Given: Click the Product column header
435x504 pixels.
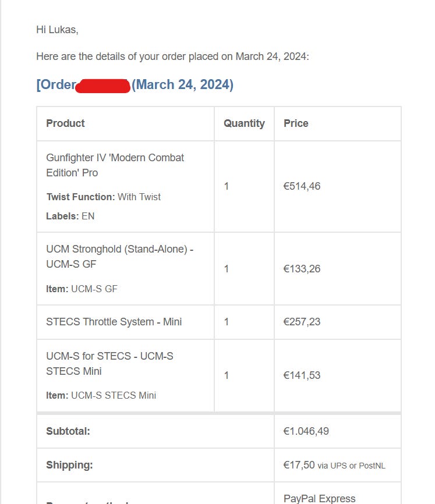Looking at the screenshot, I should point(65,123).
